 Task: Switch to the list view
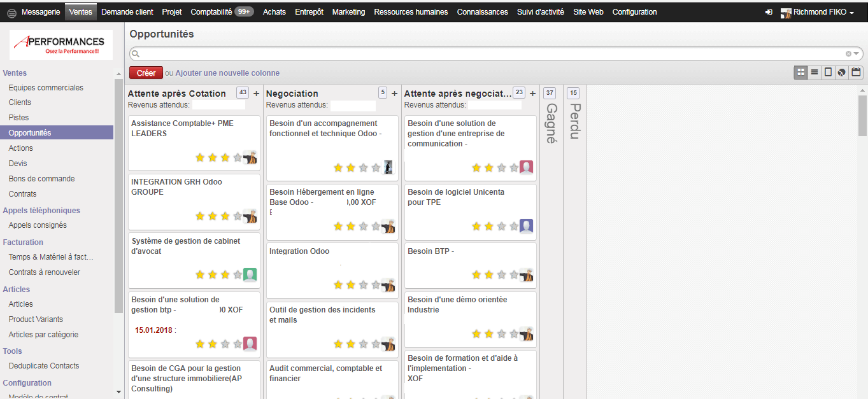tap(815, 72)
